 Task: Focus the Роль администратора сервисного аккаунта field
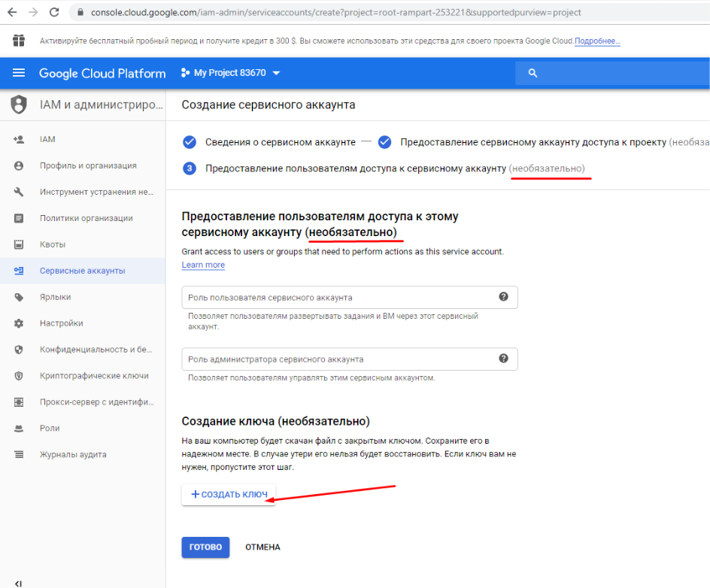coord(350,359)
